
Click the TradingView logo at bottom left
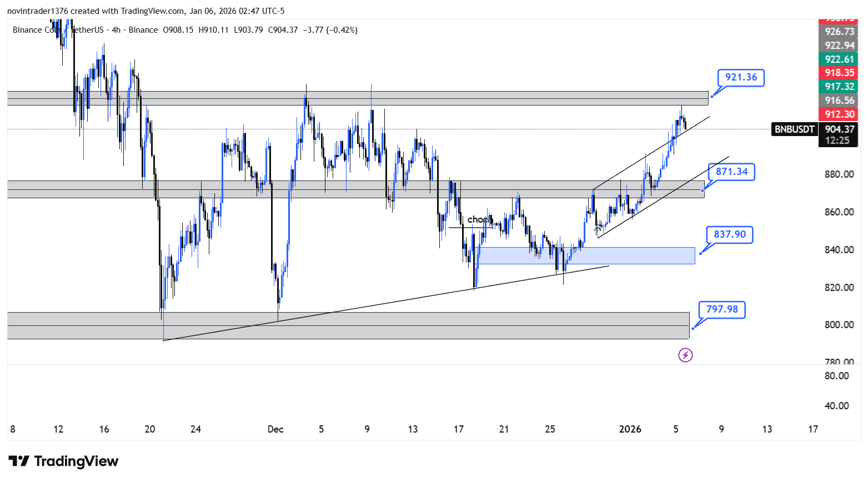pyautogui.click(x=63, y=461)
